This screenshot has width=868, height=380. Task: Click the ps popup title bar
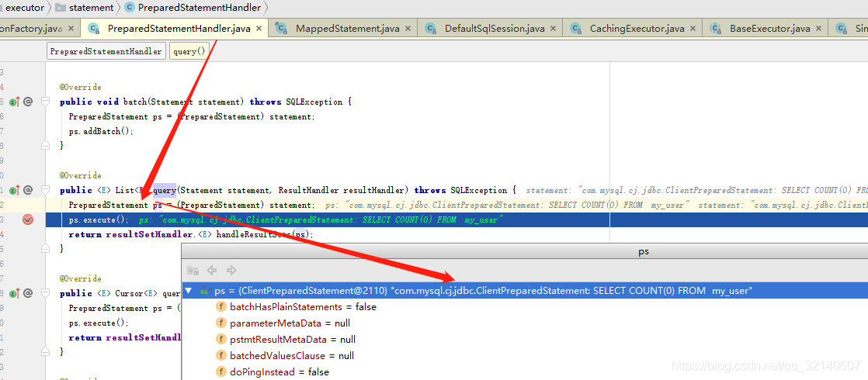(x=525, y=252)
